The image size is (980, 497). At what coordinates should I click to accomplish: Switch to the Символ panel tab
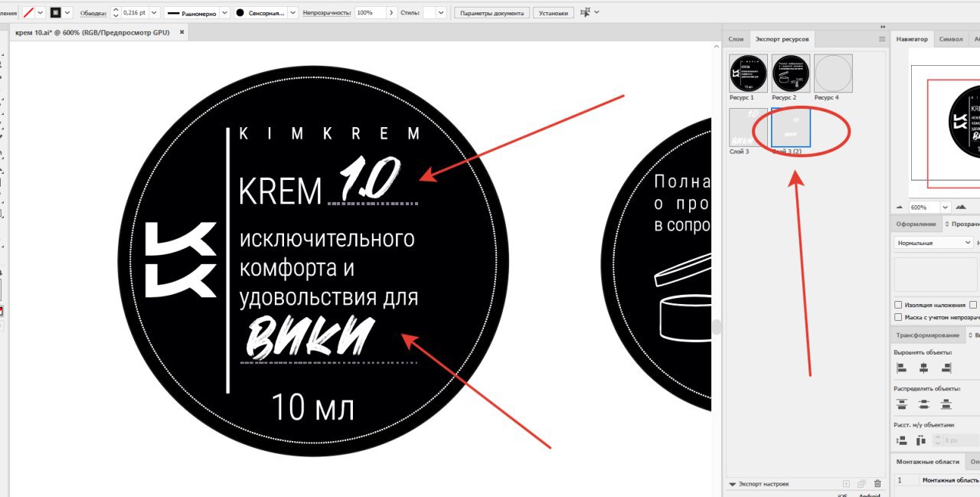951,38
